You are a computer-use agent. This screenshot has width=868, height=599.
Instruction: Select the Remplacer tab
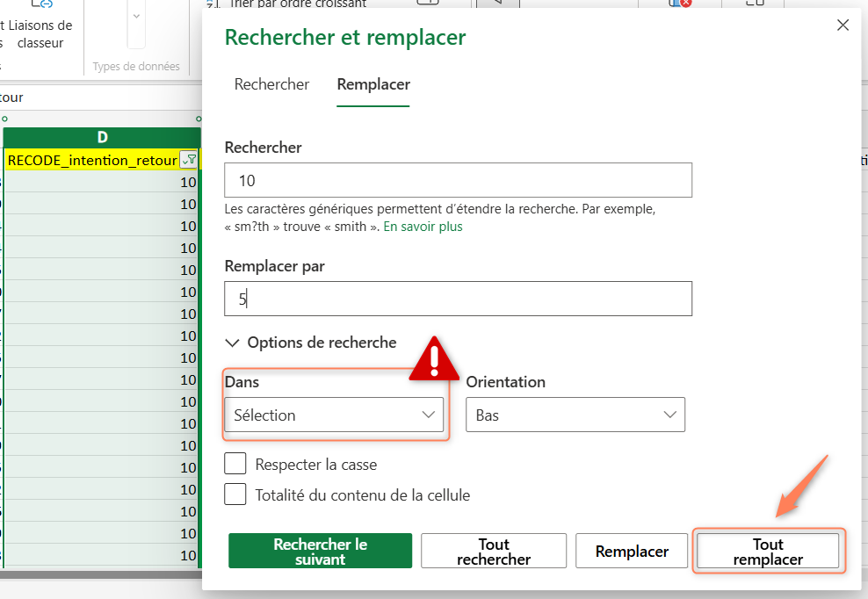pos(373,84)
